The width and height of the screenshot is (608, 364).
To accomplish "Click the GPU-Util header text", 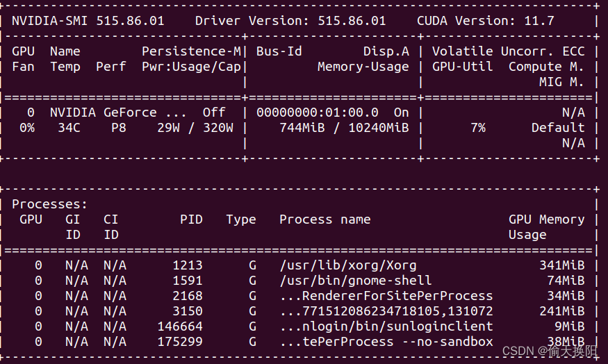I will tap(463, 67).
